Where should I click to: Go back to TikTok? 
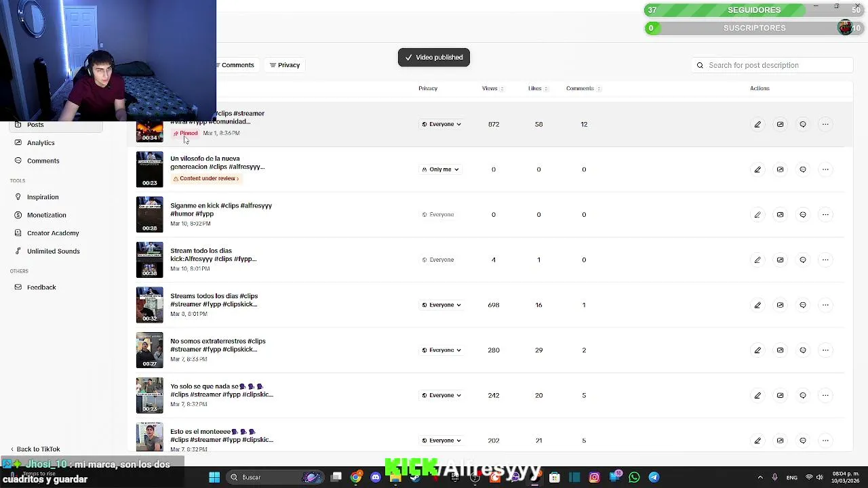(35, 449)
